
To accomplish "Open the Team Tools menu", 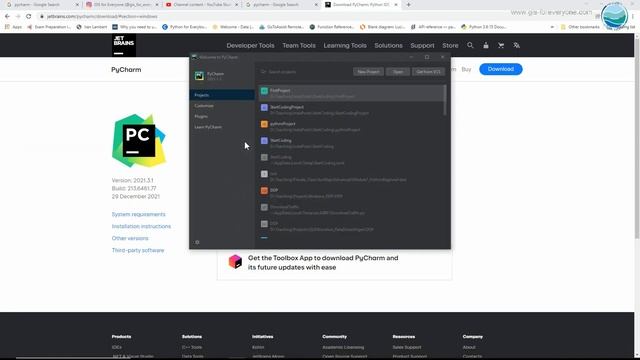I will [x=299, y=45].
